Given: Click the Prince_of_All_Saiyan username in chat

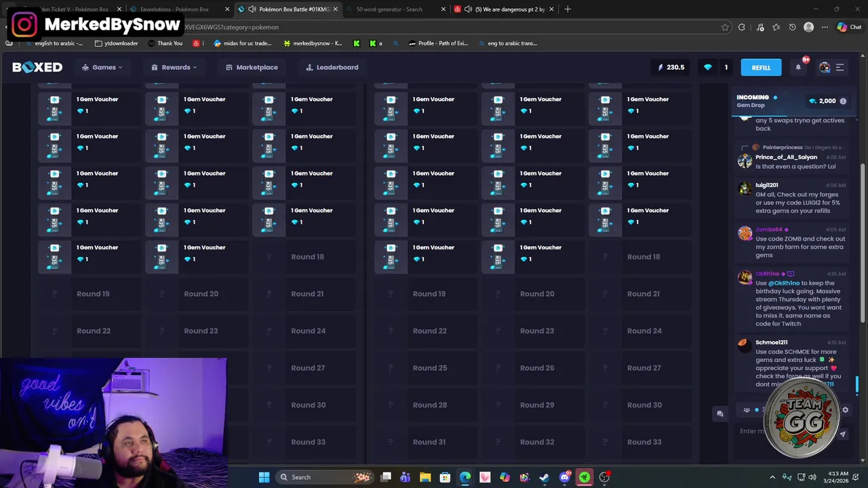Looking at the screenshot, I should (786, 157).
